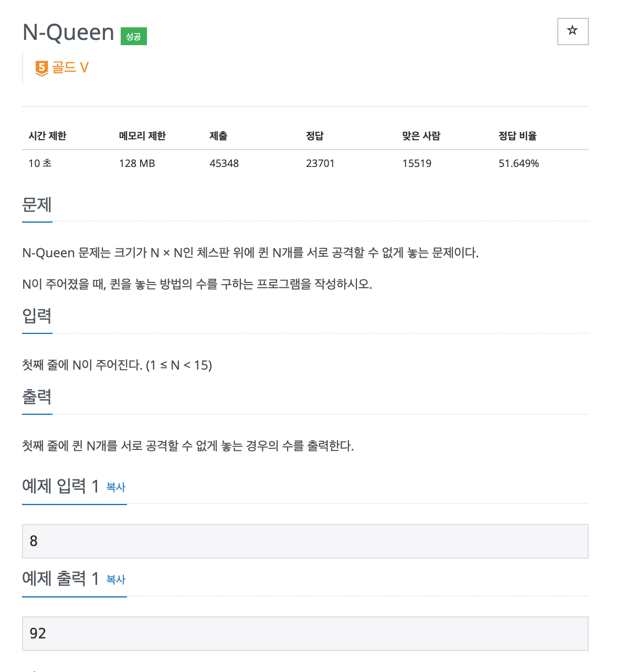
Task: Click the 예제 입력 1 heading
Action: pos(60,486)
